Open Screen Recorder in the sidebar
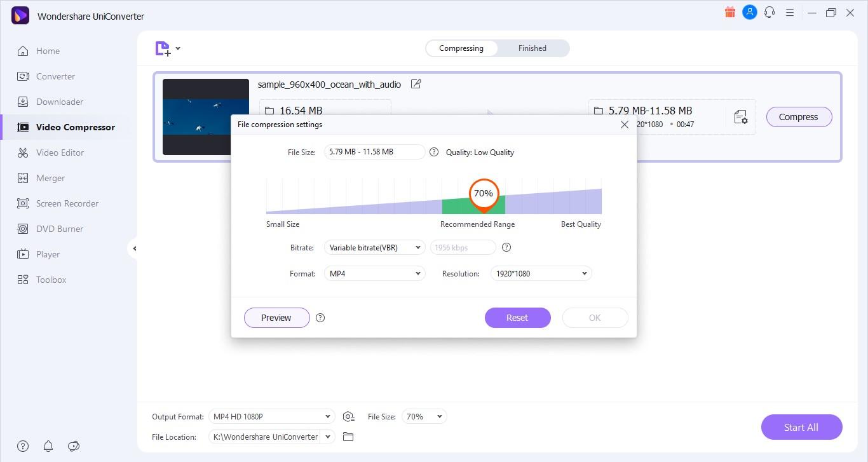868x462 pixels. (x=69, y=203)
